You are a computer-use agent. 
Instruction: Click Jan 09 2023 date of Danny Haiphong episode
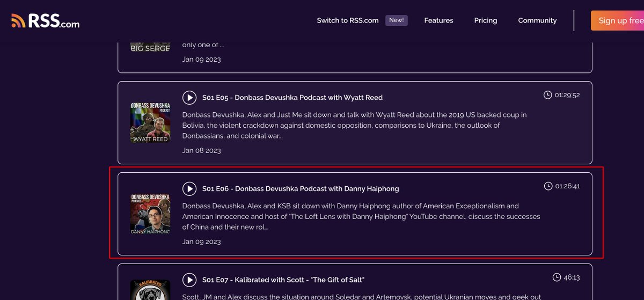click(201, 242)
